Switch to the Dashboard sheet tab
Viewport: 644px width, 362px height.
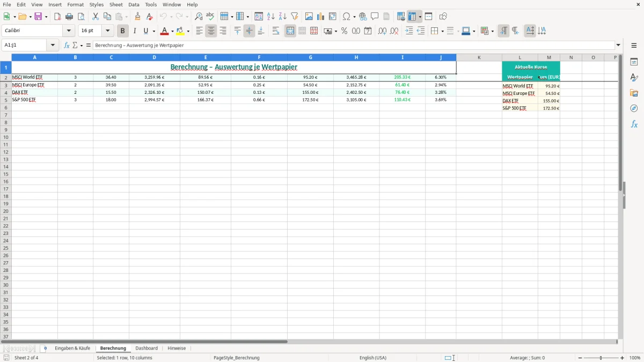pos(147,349)
